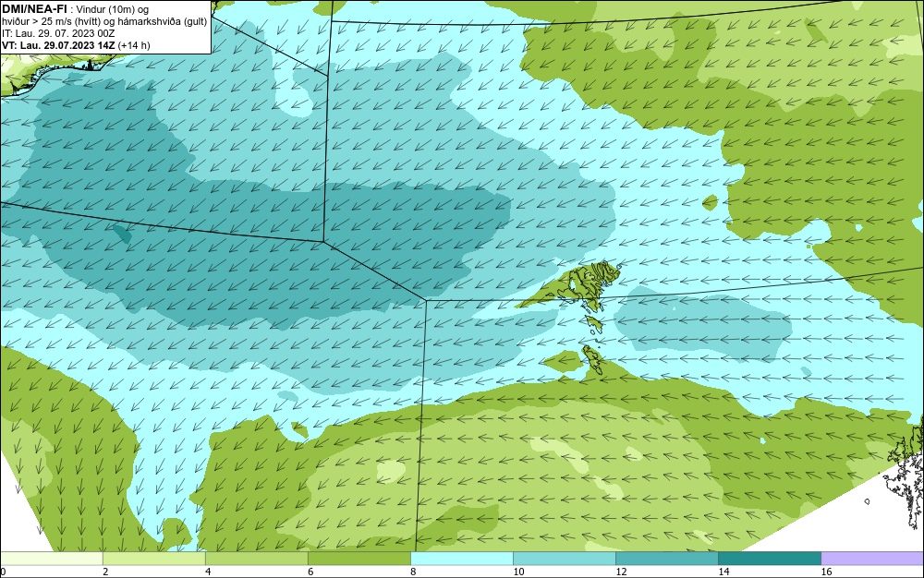Click the 6–8 m/s green legend segment

tap(359, 559)
